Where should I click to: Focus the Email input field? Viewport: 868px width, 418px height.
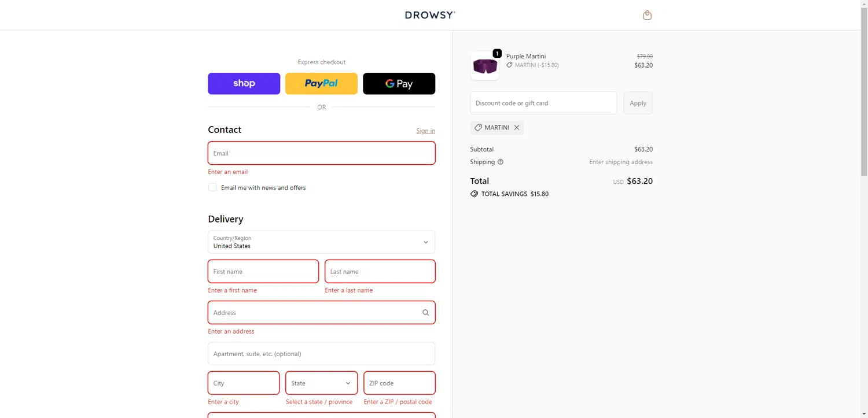click(321, 153)
